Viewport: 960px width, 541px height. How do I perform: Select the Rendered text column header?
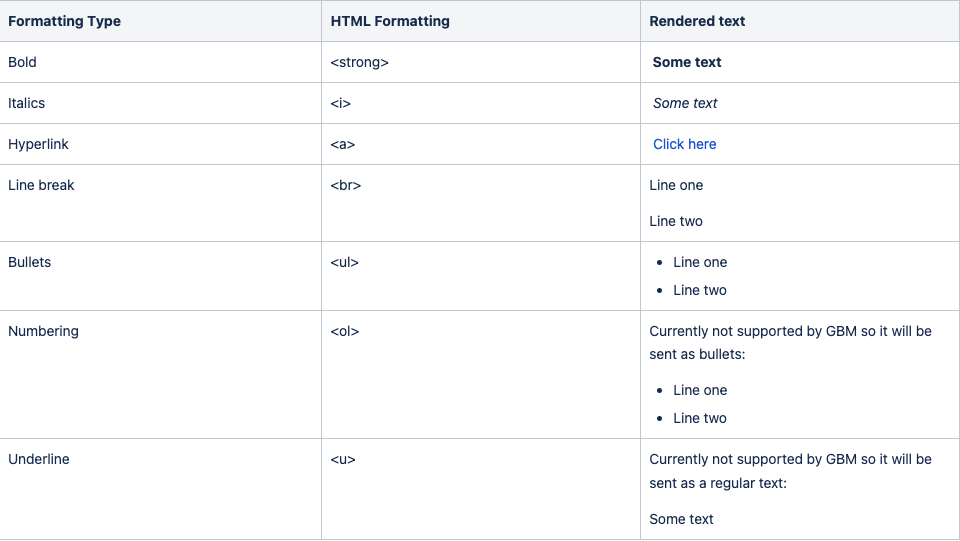pyautogui.click(x=697, y=21)
